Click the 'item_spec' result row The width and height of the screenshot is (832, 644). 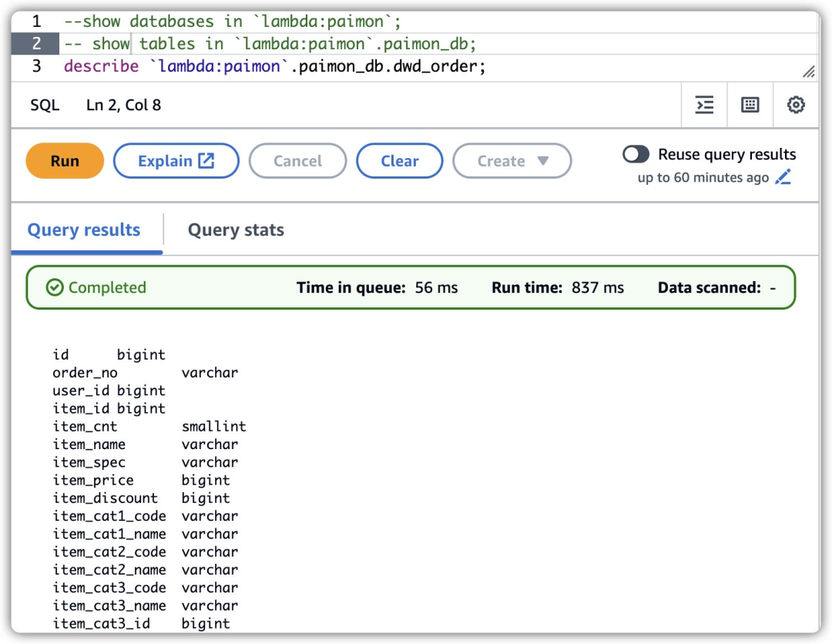coord(145,462)
